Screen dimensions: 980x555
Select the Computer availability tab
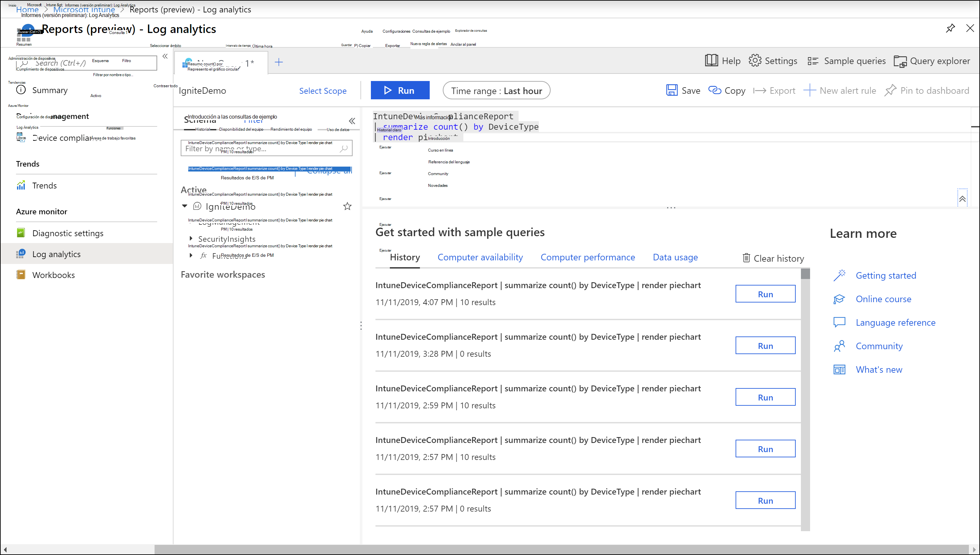click(480, 257)
